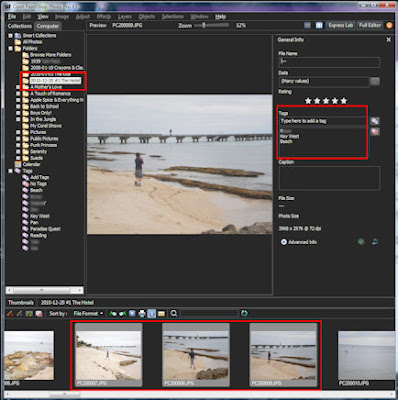Click the Caption text box
The height and width of the screenshot is (400, 398).
coord(329,178)
